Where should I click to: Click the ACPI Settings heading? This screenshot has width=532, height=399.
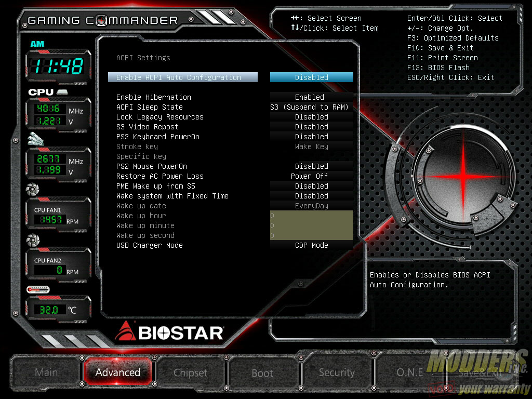pos(143,58)
